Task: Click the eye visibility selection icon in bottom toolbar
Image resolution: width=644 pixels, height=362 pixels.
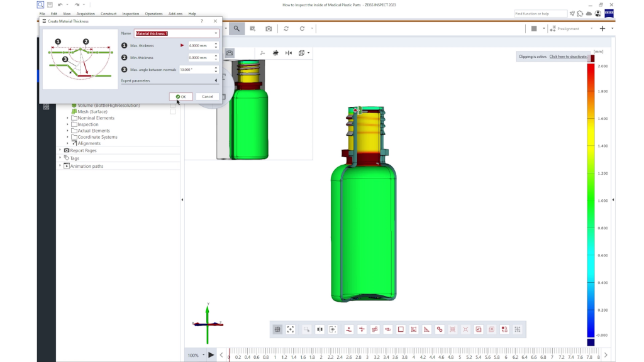Action: [x=333, y=329]
